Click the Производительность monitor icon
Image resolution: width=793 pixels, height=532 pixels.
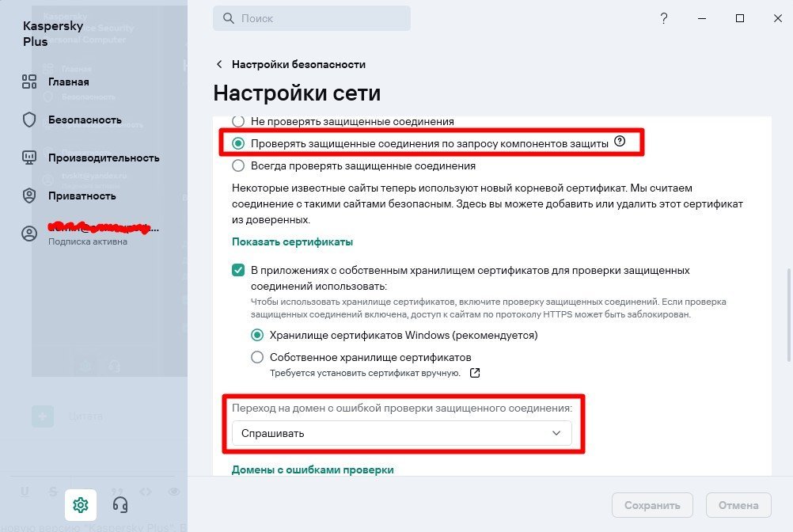click(x=29, y=158)
